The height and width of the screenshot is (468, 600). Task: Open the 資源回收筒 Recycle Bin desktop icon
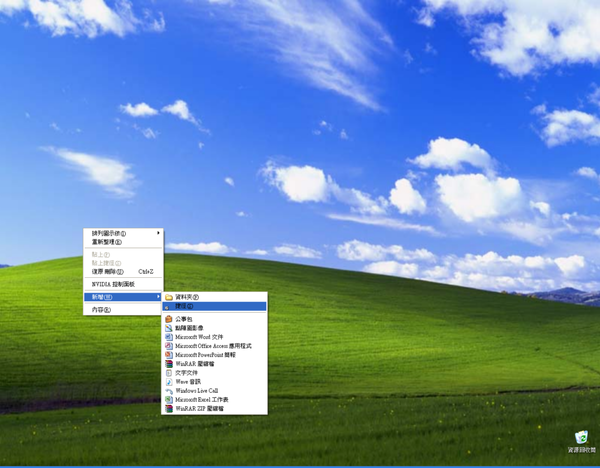[x=582, y=442]
